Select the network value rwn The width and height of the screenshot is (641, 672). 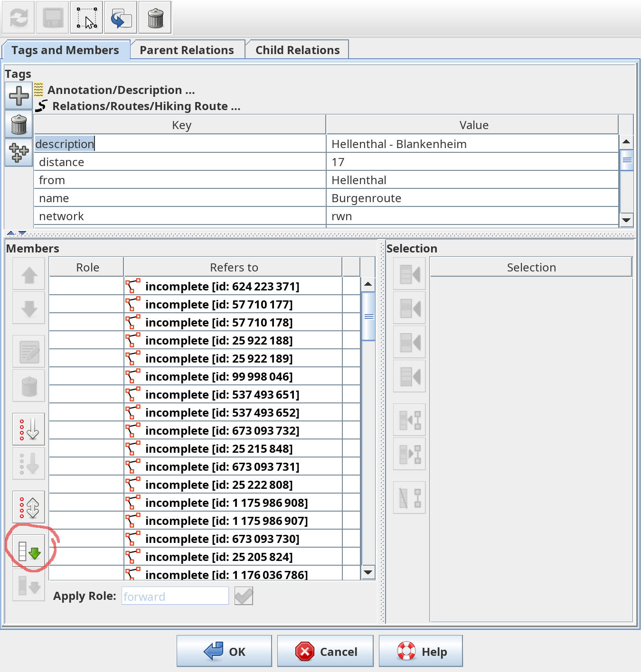[x=472, y=216]
